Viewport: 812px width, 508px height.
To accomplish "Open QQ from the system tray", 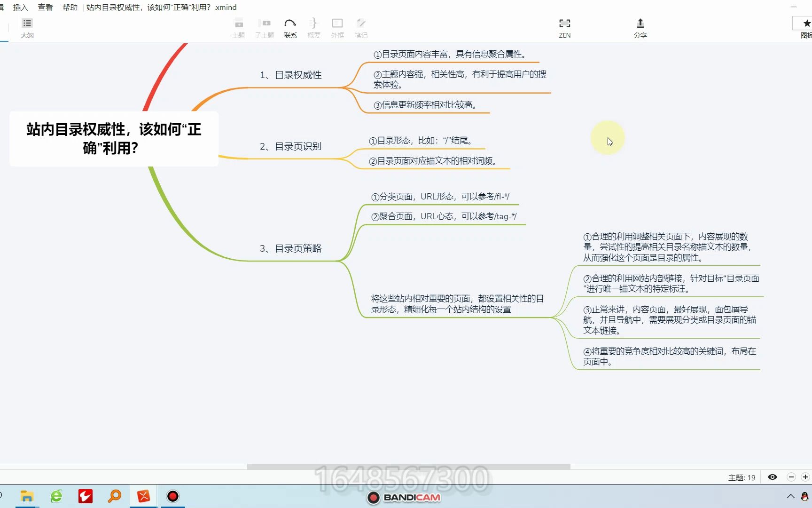I will [804, 496].
